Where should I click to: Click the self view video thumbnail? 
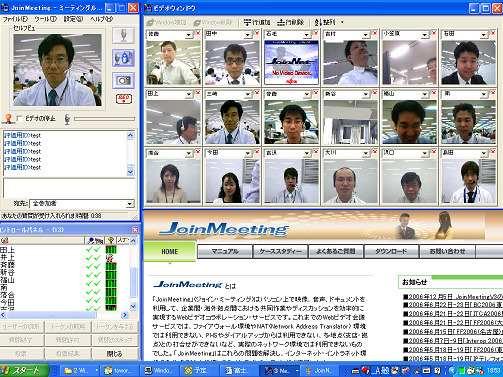tap(57, 70)
